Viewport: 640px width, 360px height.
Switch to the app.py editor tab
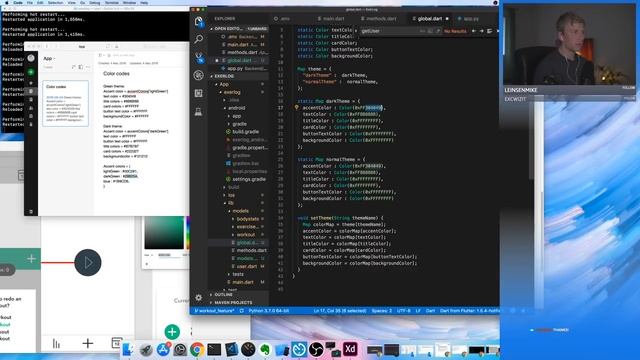[x=468, y=19]
